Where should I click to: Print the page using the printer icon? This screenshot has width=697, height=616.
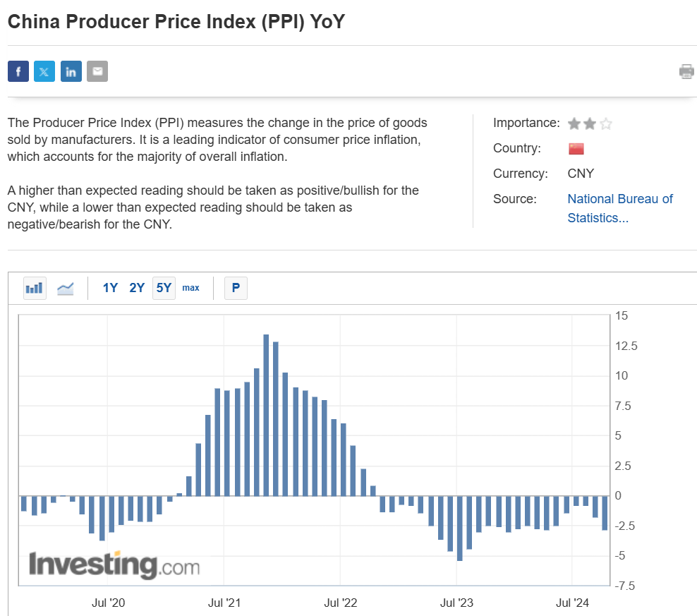pyautogui.click(x=686, y=71)
